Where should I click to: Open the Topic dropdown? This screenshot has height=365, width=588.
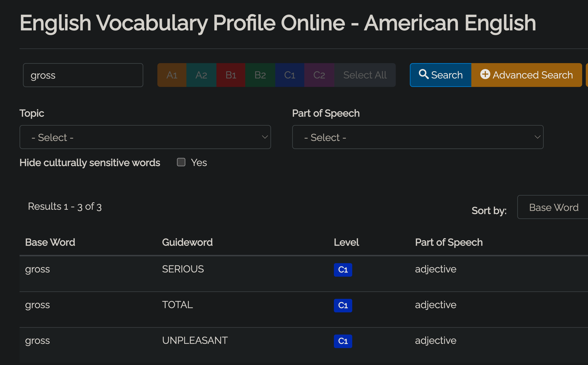click(145, 137)
